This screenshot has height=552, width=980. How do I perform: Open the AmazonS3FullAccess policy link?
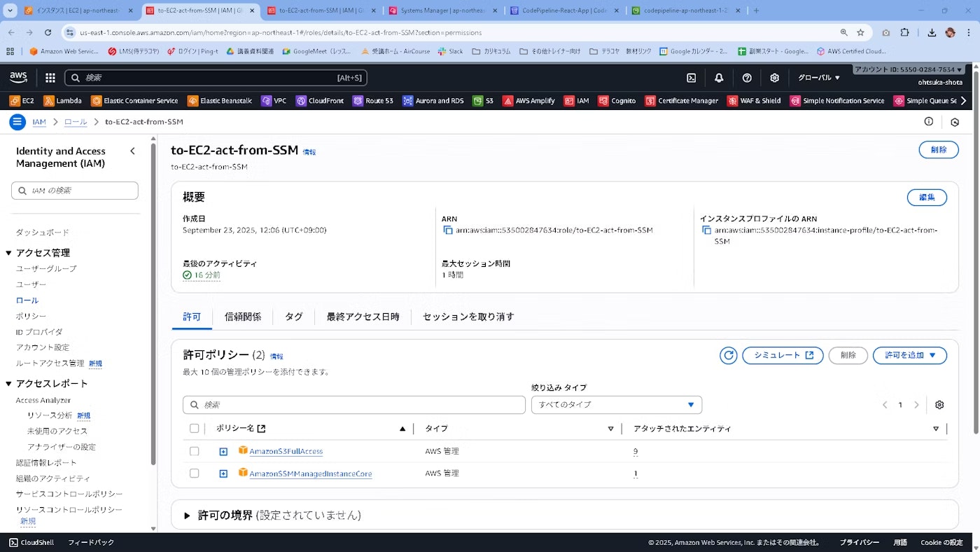point(286,451)
